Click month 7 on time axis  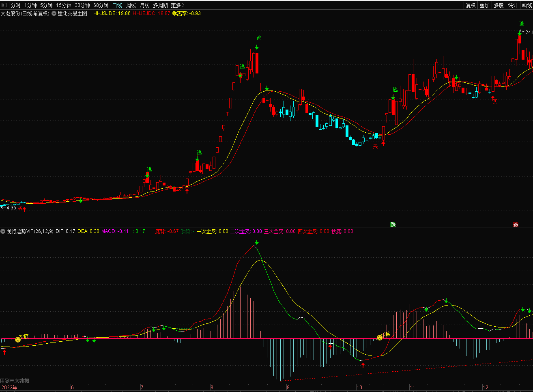[x=142, y=388]
